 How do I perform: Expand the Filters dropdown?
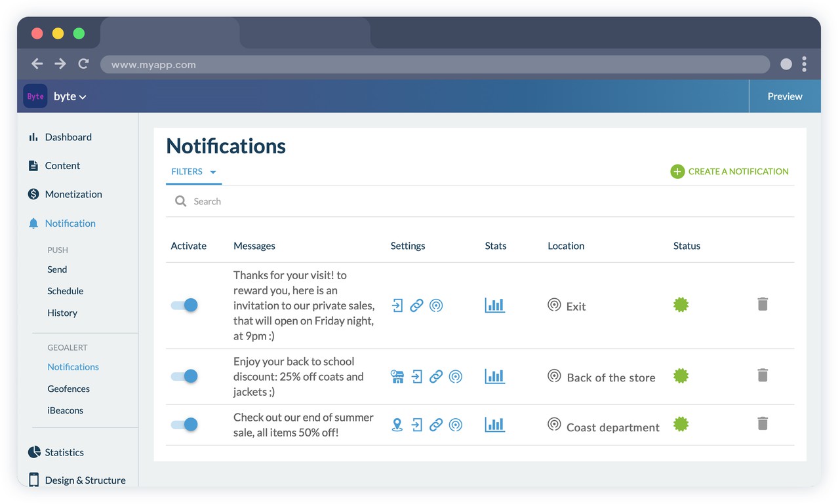[x=193, y=172]
